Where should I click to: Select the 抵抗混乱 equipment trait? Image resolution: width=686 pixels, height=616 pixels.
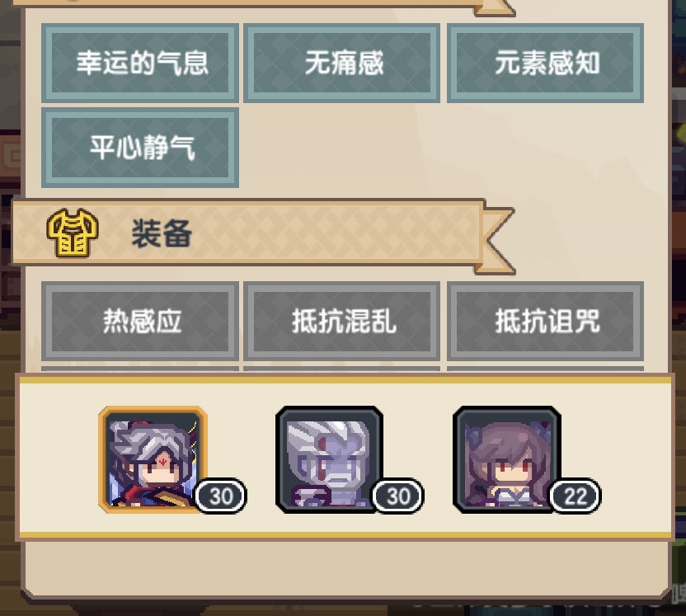(x=341, y=321)
